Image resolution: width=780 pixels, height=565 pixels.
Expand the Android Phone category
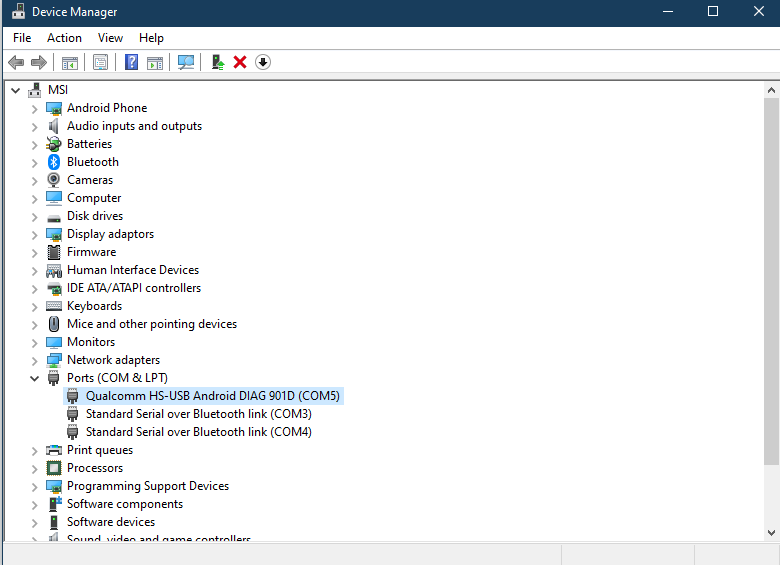[34, 108]
